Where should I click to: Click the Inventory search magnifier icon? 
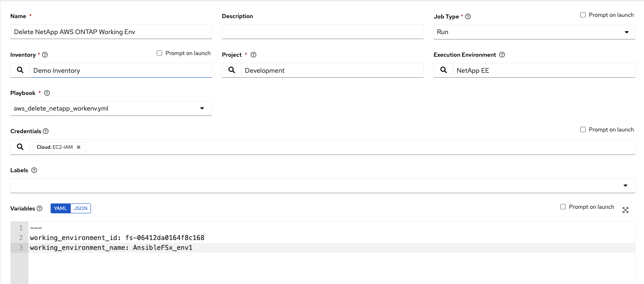pyautogui.click(x=20, y=70)
